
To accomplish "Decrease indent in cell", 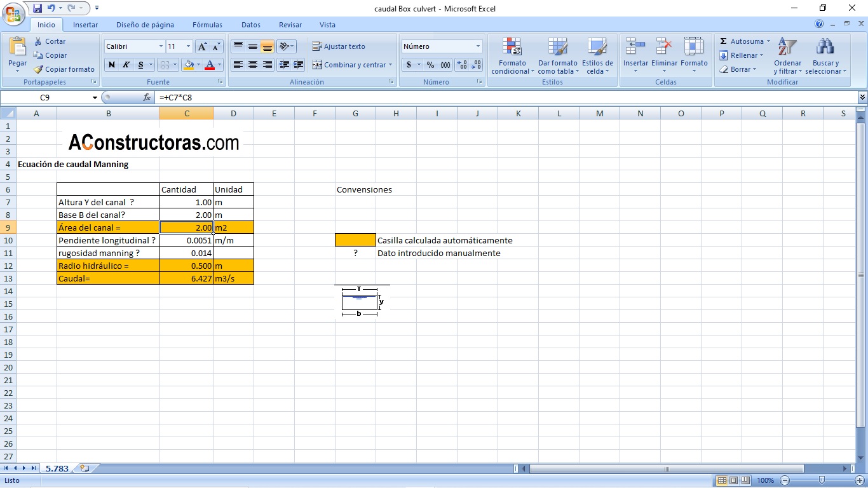I will pyautogui.click(x=285, y=65).
